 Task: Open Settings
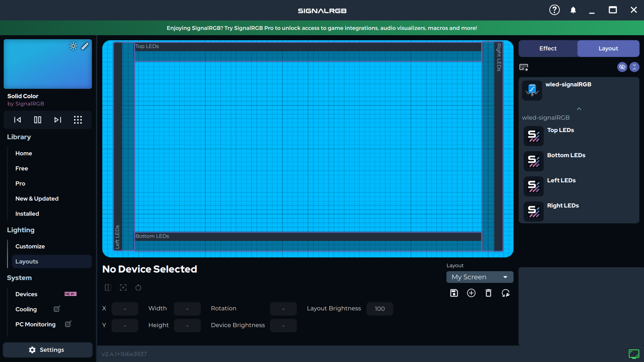48,350
